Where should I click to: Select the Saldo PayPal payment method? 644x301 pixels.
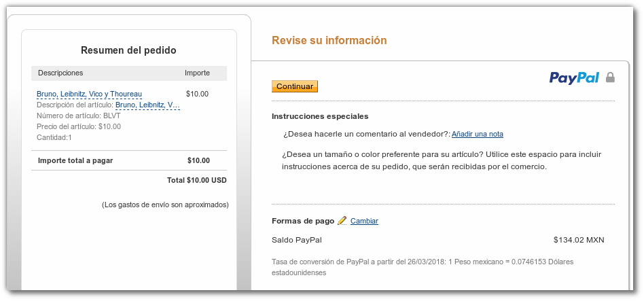coord(296,240)
